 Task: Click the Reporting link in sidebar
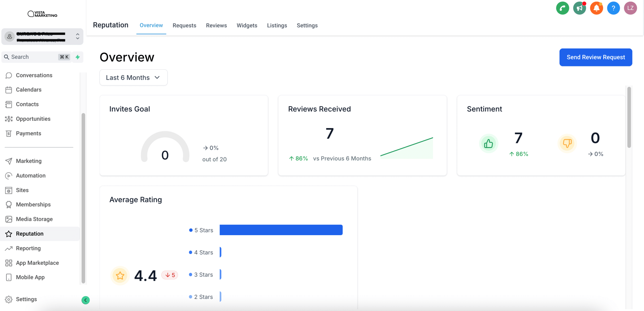(28, 248)
